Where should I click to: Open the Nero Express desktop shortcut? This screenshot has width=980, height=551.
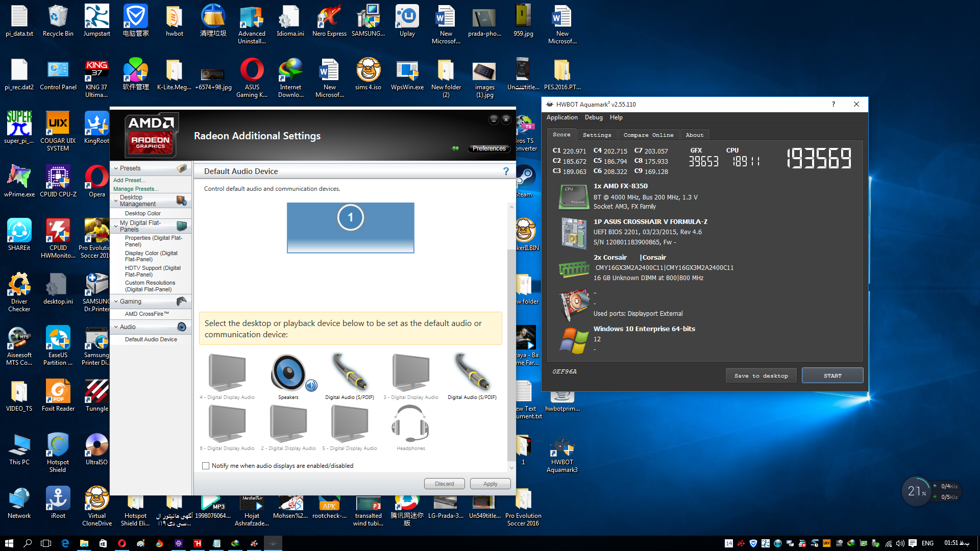click(x=329, y=21)
